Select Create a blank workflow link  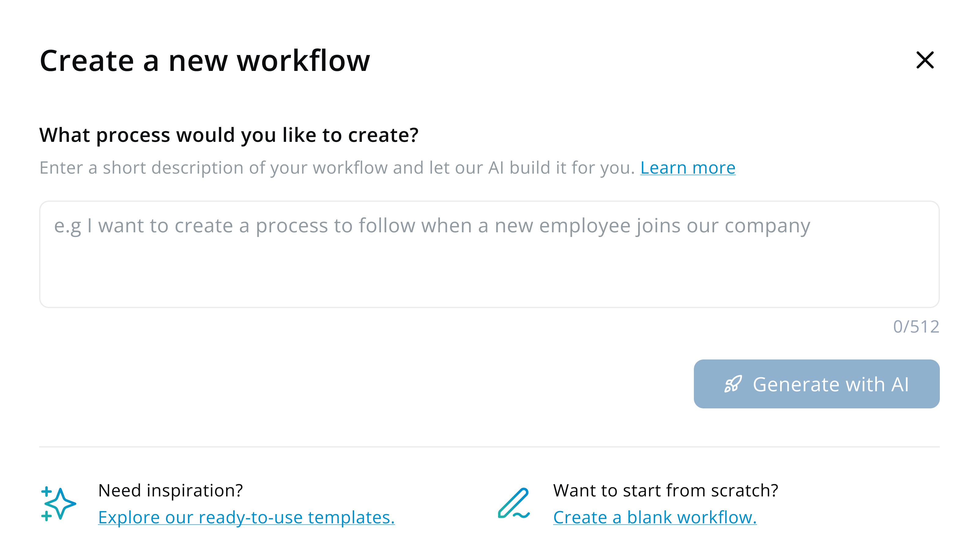(x=655, y=517)
